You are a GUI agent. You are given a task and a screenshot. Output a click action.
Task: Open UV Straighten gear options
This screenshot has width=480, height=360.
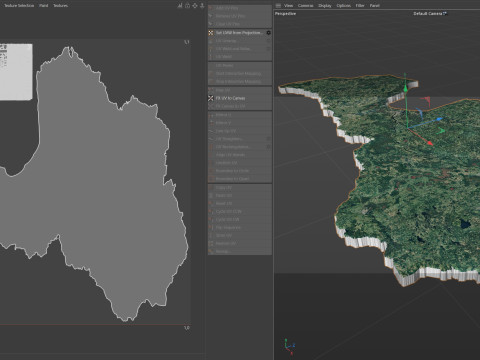pos(269,139)
